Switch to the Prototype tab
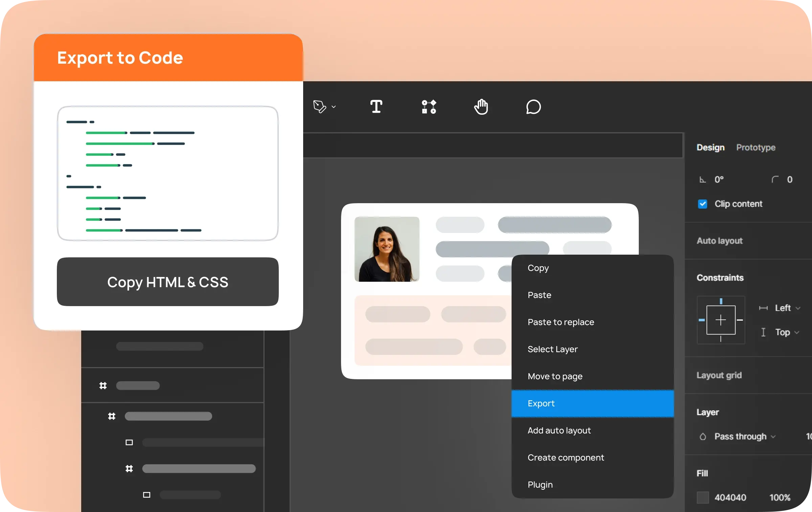Image resolution: width=812 pixels, height=512 pixels. pos(756,147)
